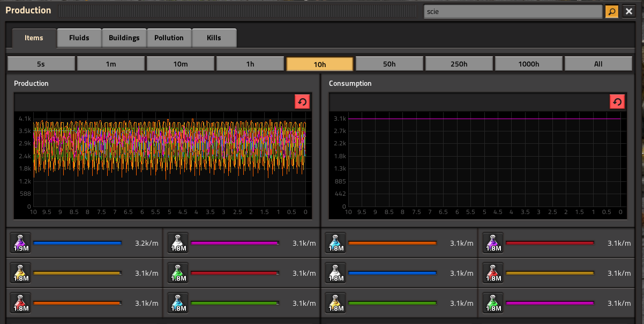Select the 10h time range

320,64
